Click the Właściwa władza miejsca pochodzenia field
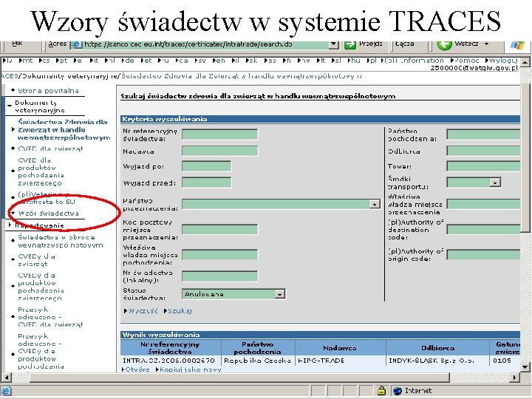Image resolution: width=532 pixels, height=399 pixels. click(x=220, y=255)
